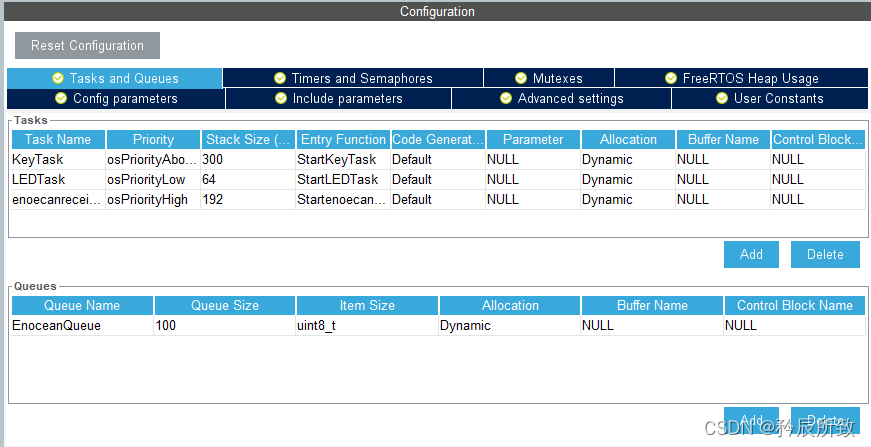The height and width of the screenshot is (447, 871).
Task: Click the check icon beside Mutexes
Action: click(x=522, y=78)
